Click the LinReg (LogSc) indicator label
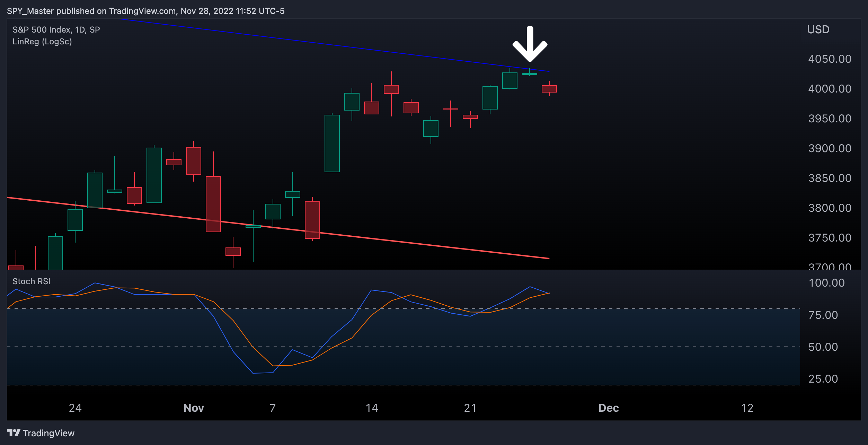 click(42, 42)
